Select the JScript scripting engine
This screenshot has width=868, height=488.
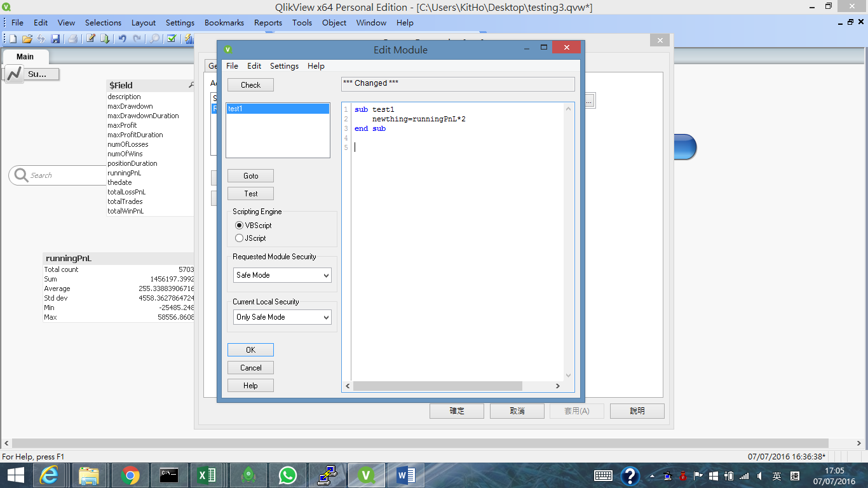pos(240,238)
